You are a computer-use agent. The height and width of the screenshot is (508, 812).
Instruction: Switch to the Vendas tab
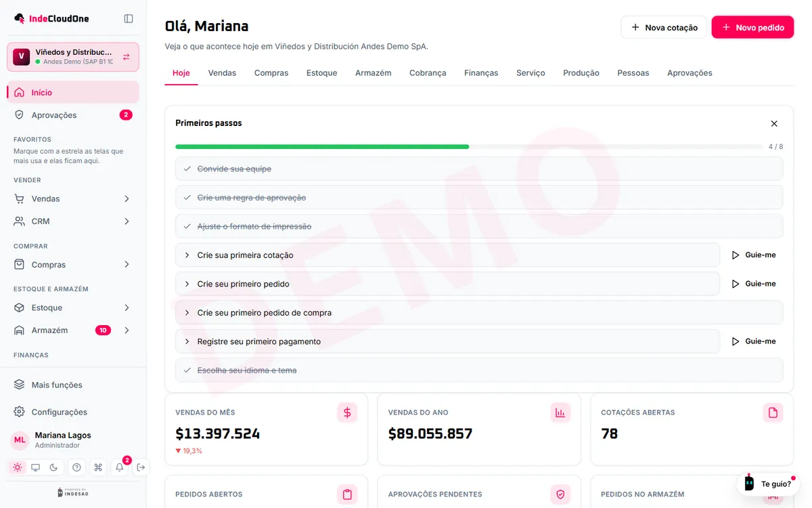(222, 72)
